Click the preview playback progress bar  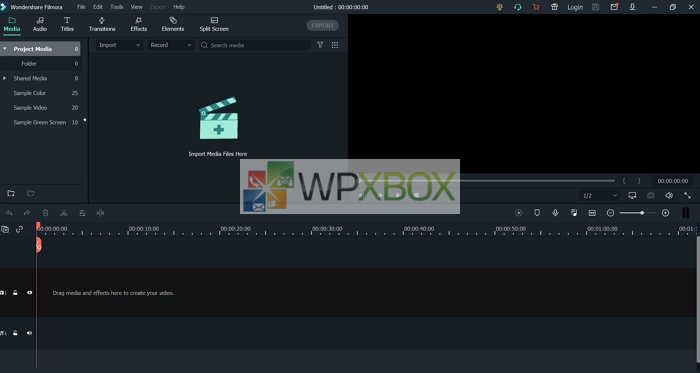point(487,181)
